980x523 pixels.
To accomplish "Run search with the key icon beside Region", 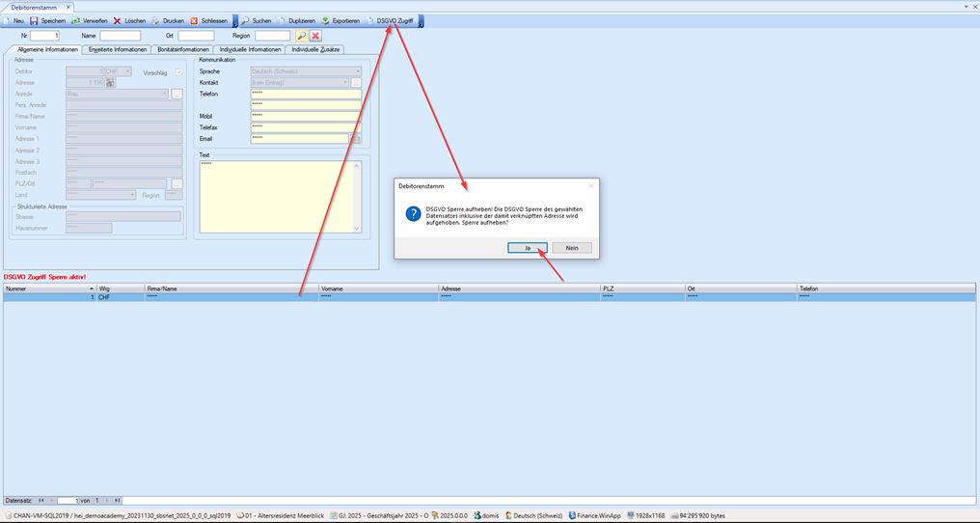I will [301, 36].
